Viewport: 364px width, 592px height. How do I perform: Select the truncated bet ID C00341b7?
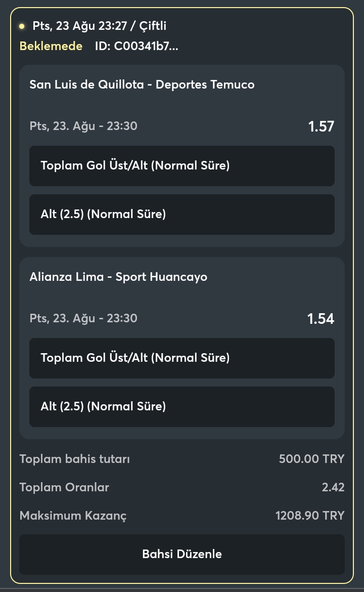coord(136,46)
